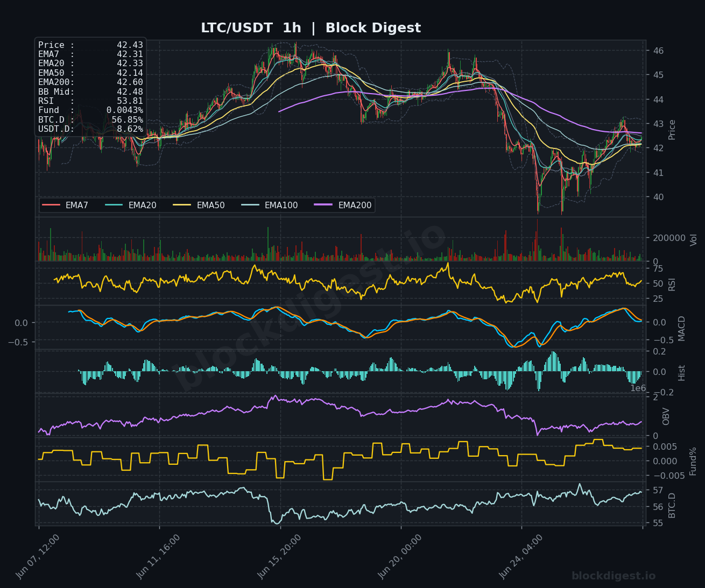Click the 44 price axis tick
Screen dimensions: 705x588
point(658,100)
